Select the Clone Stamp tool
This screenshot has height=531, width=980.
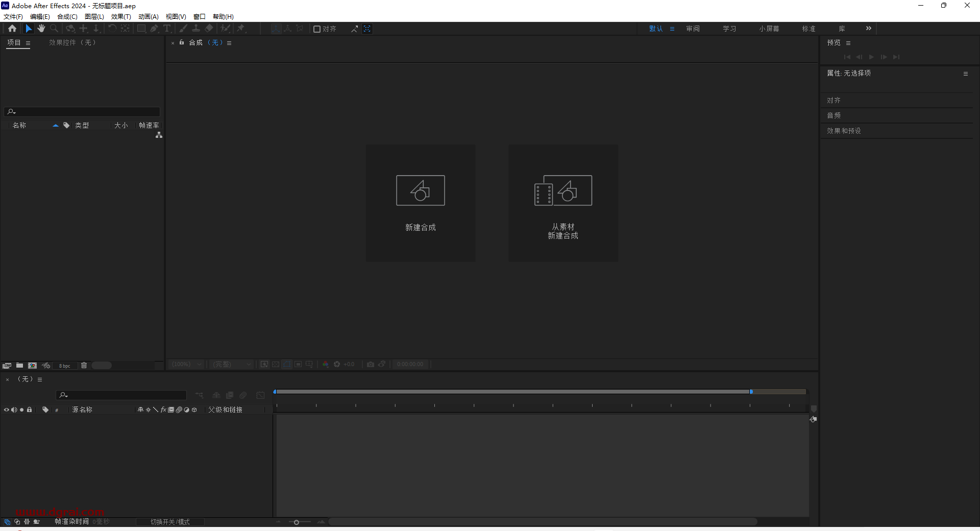196,29
